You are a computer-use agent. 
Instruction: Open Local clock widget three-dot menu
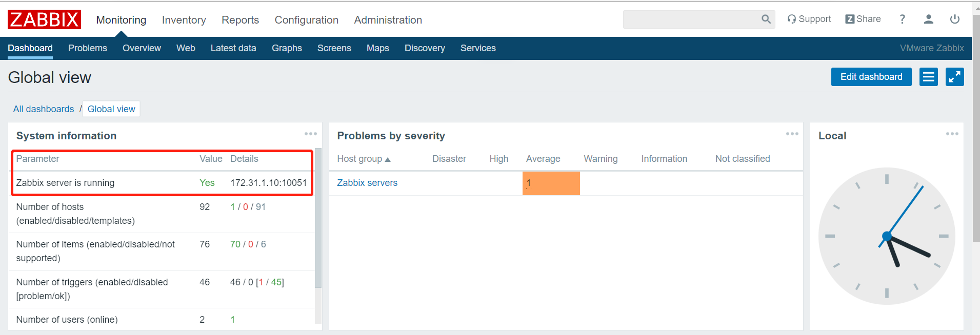point(952,134)
